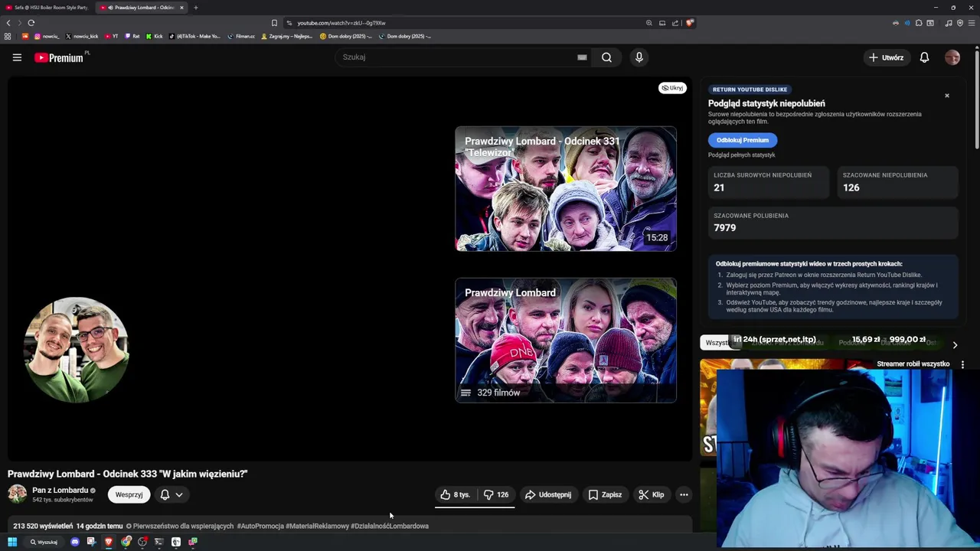Image resolution: width=980 pixels, height=551 pixels.
Task: Open the browser extensions puzzle icon
Action: click(919, 23)
